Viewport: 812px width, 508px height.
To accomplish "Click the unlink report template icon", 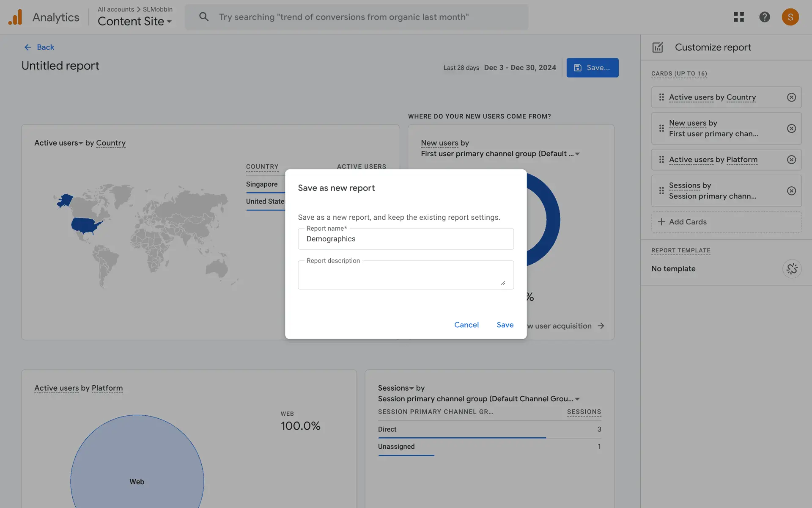I will [x=792, y=269].
